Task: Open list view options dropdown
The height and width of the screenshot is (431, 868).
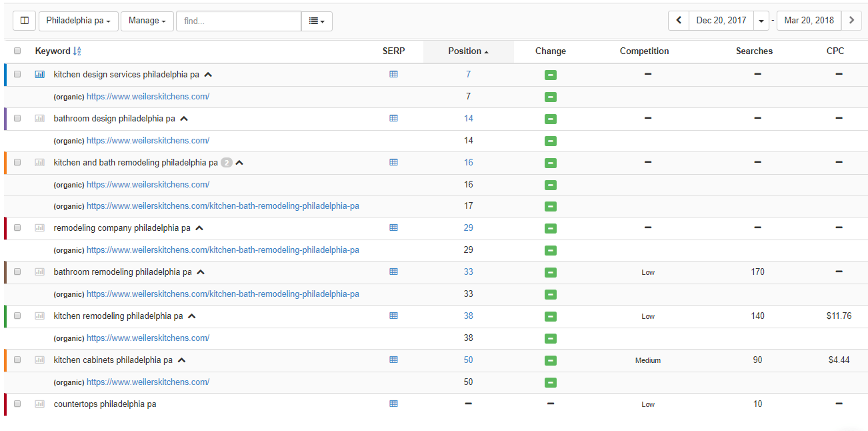Action: point(317,21)
